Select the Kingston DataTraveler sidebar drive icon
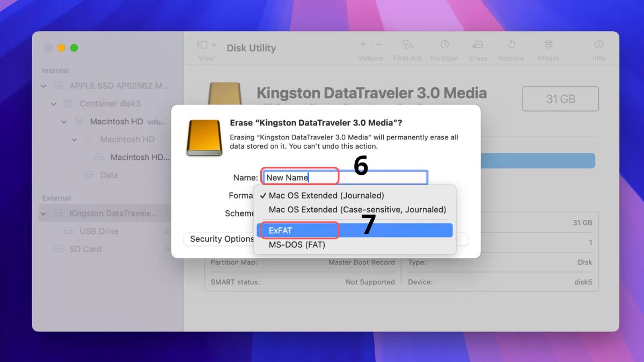This screenshot has height=362, width=644. tap(58, 213)
